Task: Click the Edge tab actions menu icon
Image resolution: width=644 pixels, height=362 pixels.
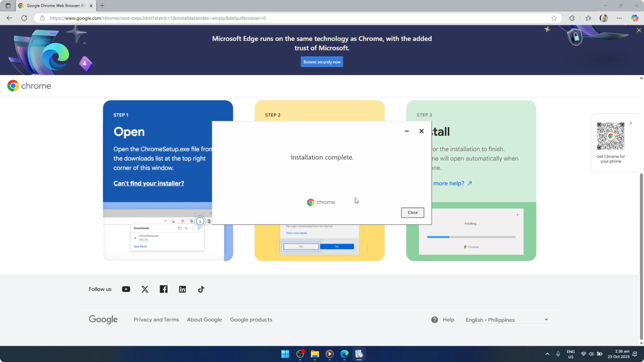Action: tap(8, 5)
